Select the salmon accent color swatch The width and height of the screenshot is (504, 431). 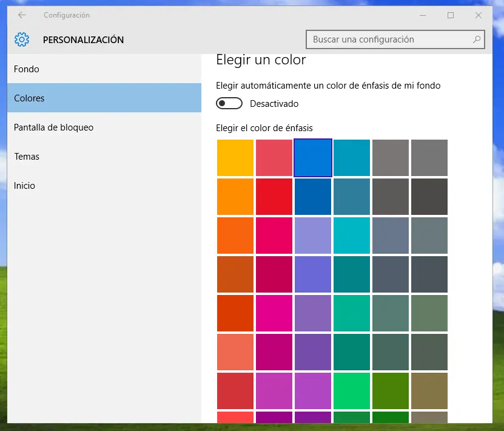point(235,352)
